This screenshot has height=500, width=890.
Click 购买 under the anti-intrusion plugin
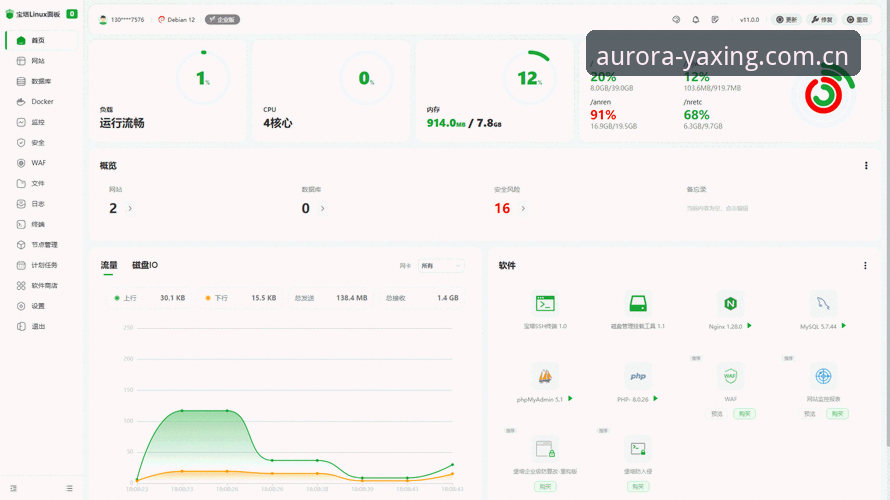point(637,486)
